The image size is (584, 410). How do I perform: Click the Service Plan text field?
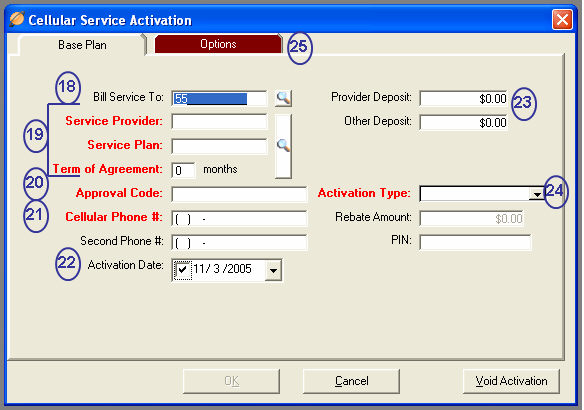point(219,146)
